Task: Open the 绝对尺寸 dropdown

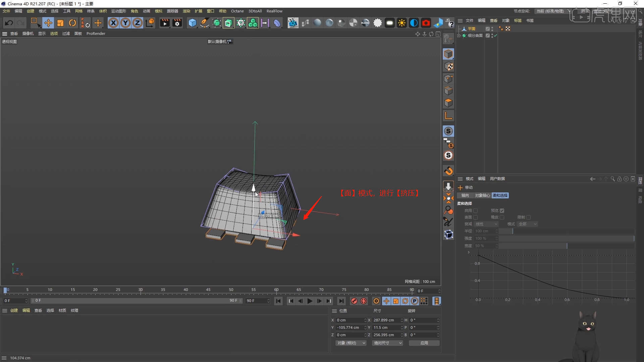Action: pyautogui.click(x=388, y=343)
